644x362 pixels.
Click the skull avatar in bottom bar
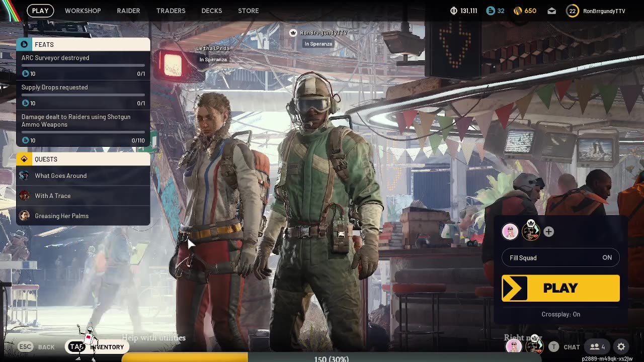[x=534, y=346]
